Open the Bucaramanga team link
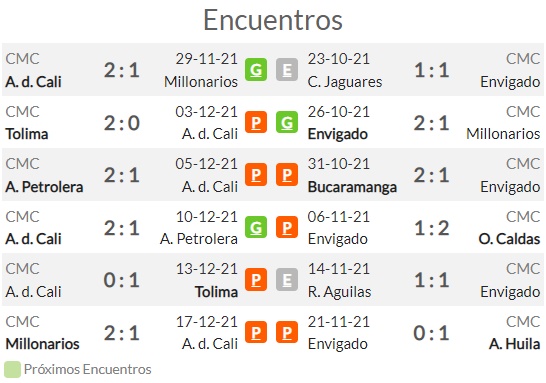 [352, 187]
